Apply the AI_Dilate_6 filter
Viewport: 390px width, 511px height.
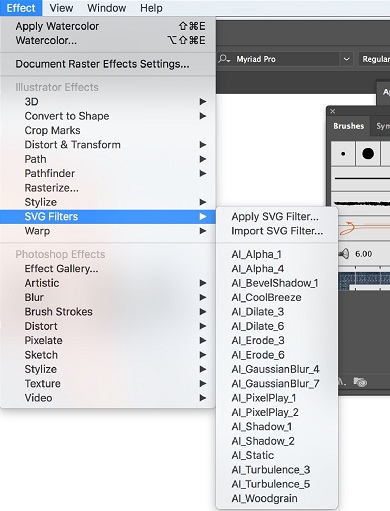[277, 326]
